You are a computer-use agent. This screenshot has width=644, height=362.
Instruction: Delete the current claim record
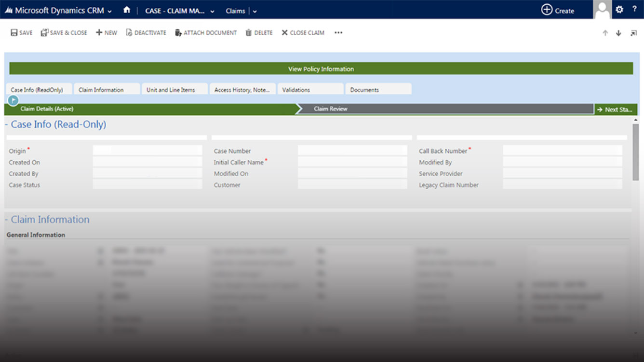[x=258, y=32]
